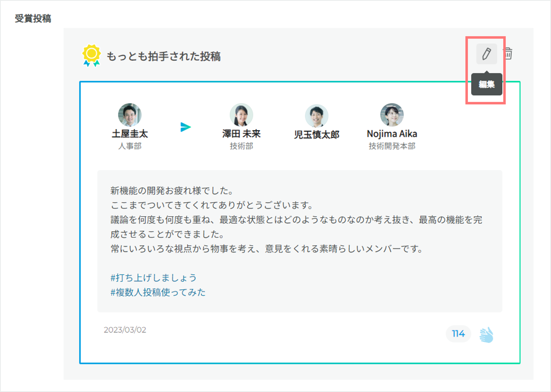Open Nojima Aika's profile photo
This screenshot has width=551, height=392.
pyautogui.click(x=392, y=115)
